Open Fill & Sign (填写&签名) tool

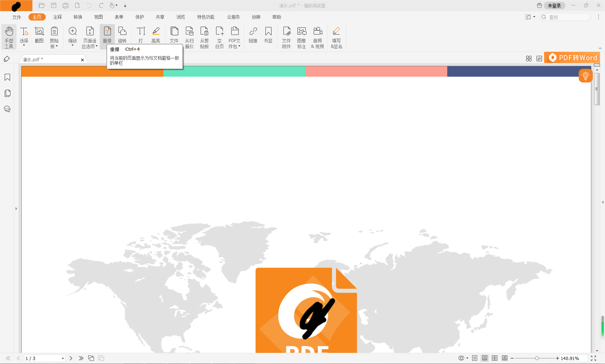pyautogui.click(x=336, y=37)
